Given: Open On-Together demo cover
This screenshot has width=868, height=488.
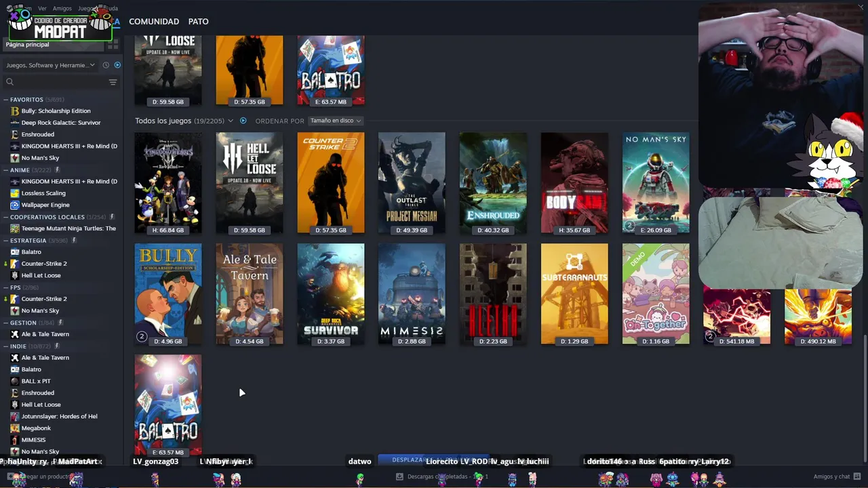Looking at the screenshot, I should pyautogui.click(x=656, y=294).
